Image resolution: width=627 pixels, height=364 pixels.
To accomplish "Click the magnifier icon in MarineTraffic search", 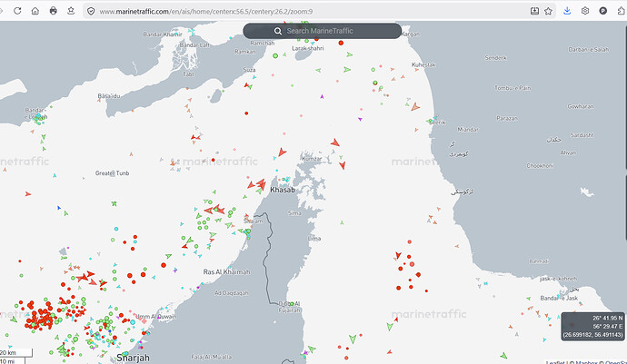I will tap(278, 31).
